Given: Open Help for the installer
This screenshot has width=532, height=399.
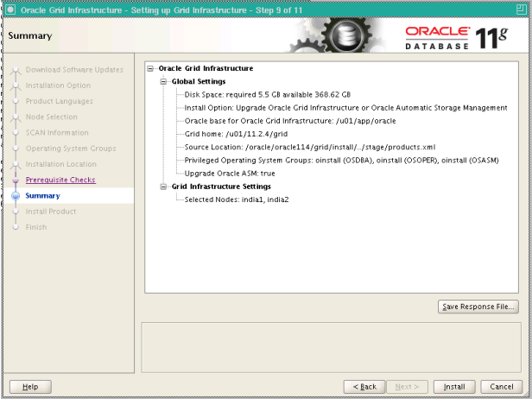Looking at the screenshot, I should pos(30,386).
